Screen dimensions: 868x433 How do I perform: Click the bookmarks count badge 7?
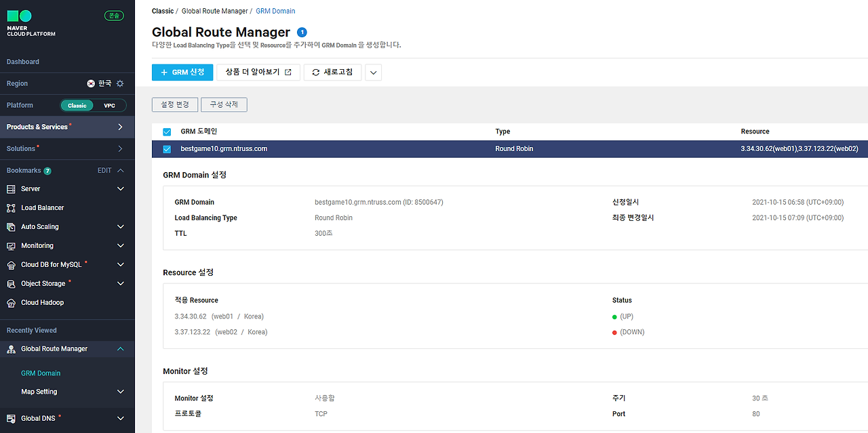coord(47,171)
